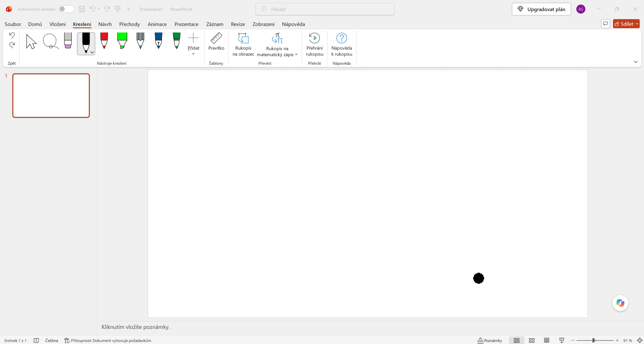Switch to the Domů tab
The image size is (644, 344).
(35, 24)
